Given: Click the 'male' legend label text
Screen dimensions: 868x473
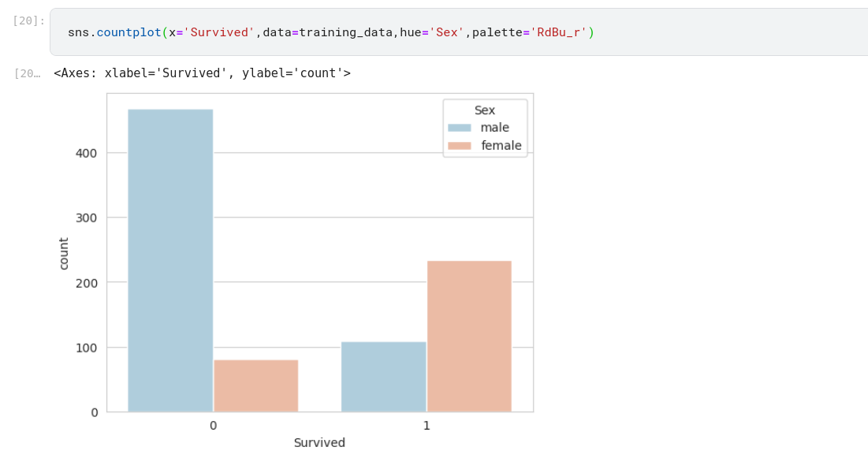Looking at the screenshot, I should (495, 128).
